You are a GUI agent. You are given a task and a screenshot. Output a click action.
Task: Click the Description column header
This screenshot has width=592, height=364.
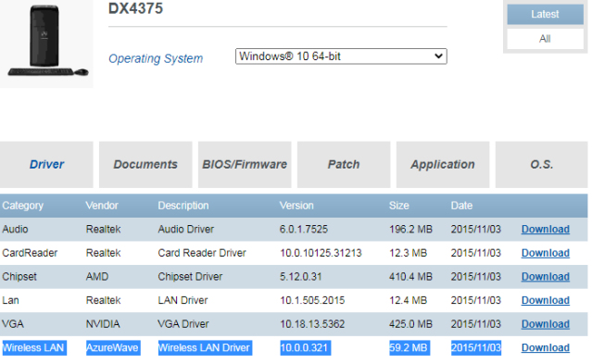[183, 206]
